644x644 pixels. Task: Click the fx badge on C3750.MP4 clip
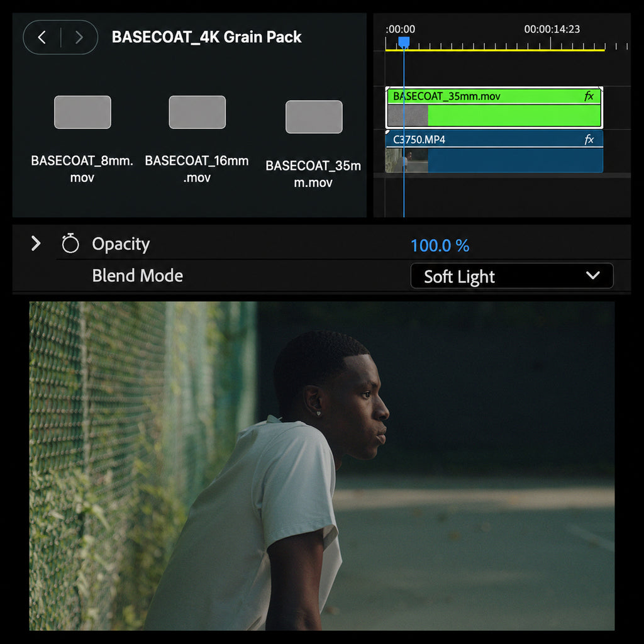(x=589, y=140)
